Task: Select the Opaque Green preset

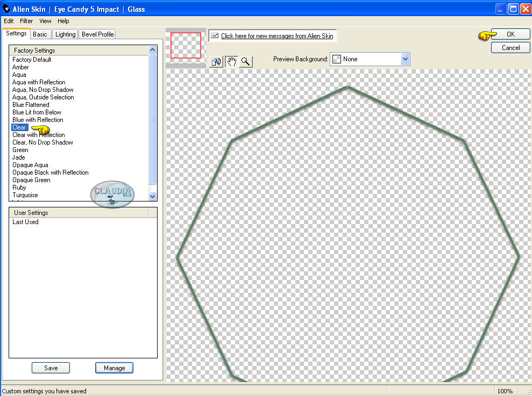Action: coord(31,180)
